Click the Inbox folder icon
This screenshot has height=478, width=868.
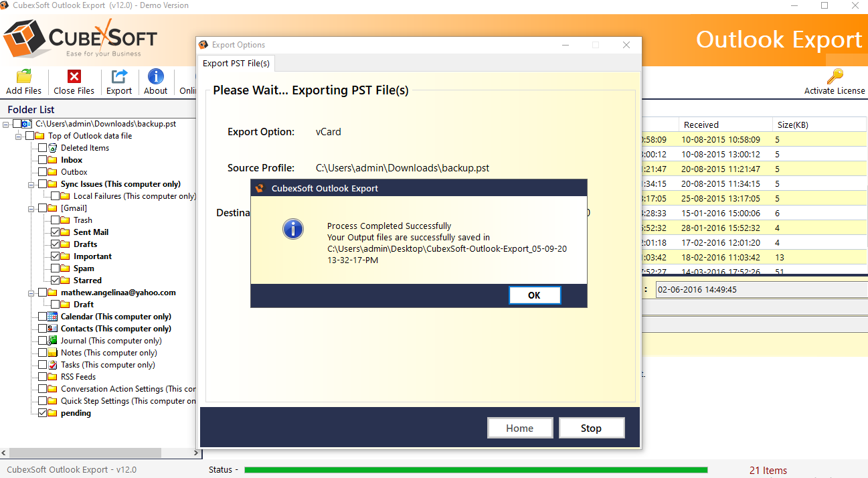[x=53, y=160]
